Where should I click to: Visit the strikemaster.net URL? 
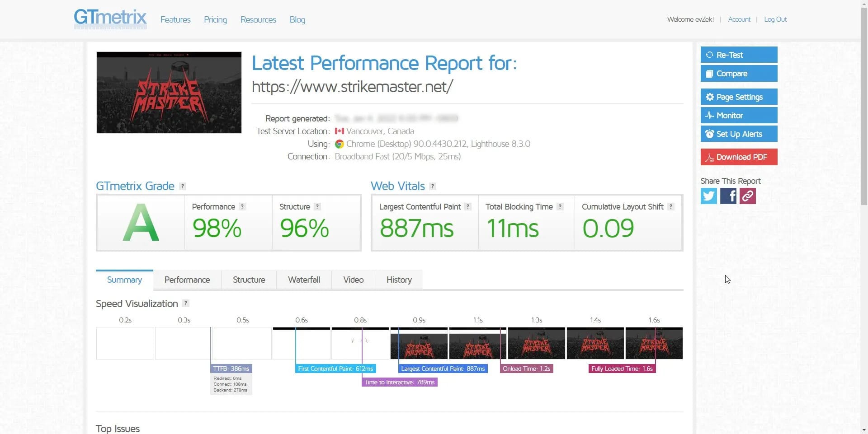click(x=352, y=86)
